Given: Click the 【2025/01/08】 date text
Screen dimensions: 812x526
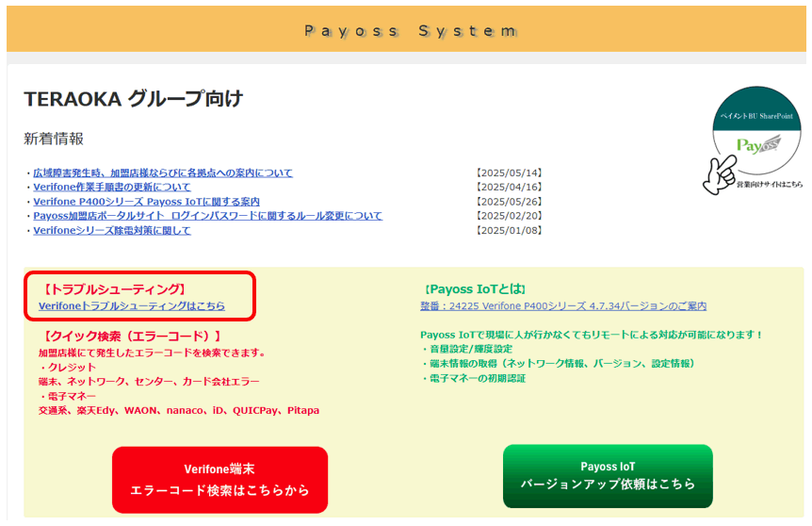Looking at the screenshot, I should (509, 230).
